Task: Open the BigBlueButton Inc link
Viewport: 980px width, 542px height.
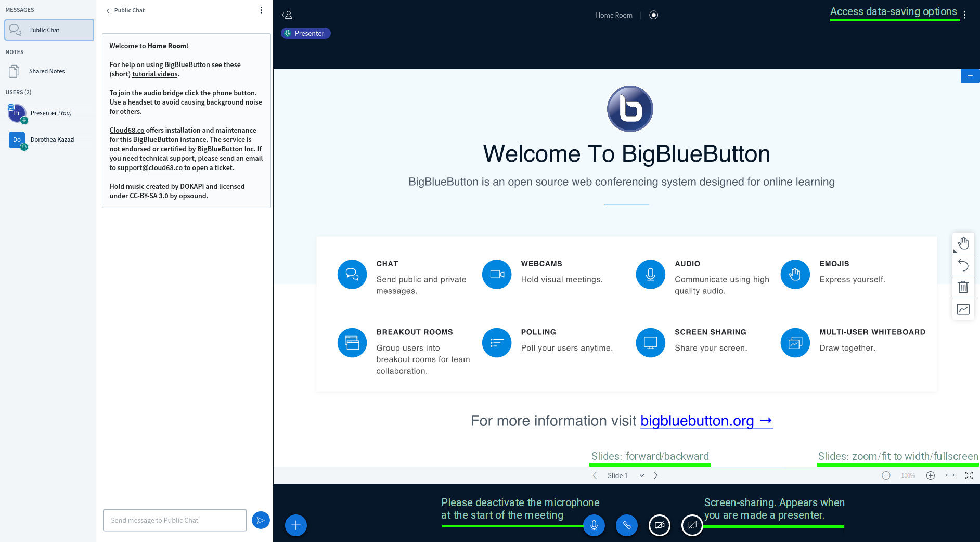Action: [225, 149]
